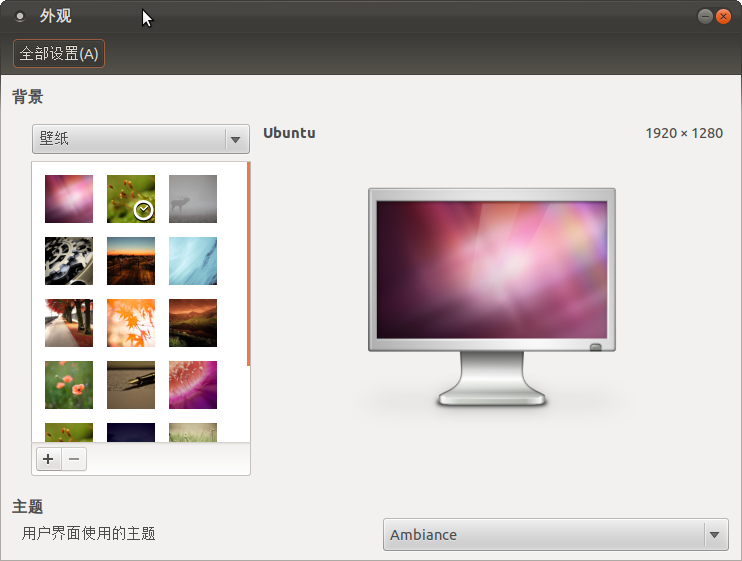Click the wallpaper dropdown arrow
This screenshot has width=742, height=561.
coord(236,140)
